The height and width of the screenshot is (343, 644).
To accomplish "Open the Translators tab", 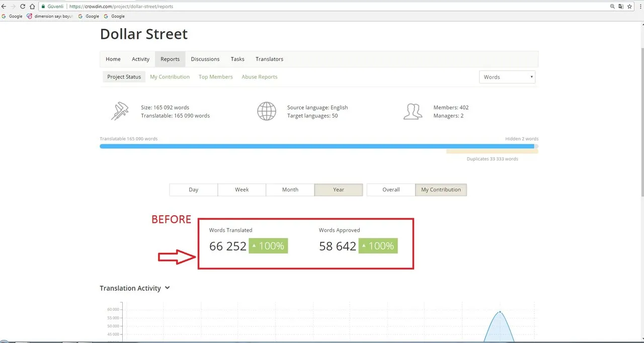I will point(269,59).
